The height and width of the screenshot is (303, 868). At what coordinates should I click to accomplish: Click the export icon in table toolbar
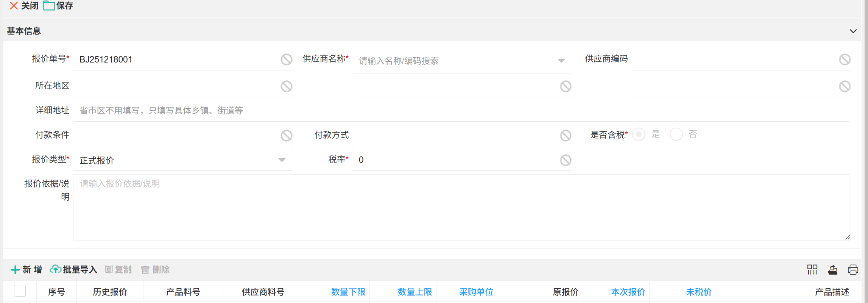832,270
